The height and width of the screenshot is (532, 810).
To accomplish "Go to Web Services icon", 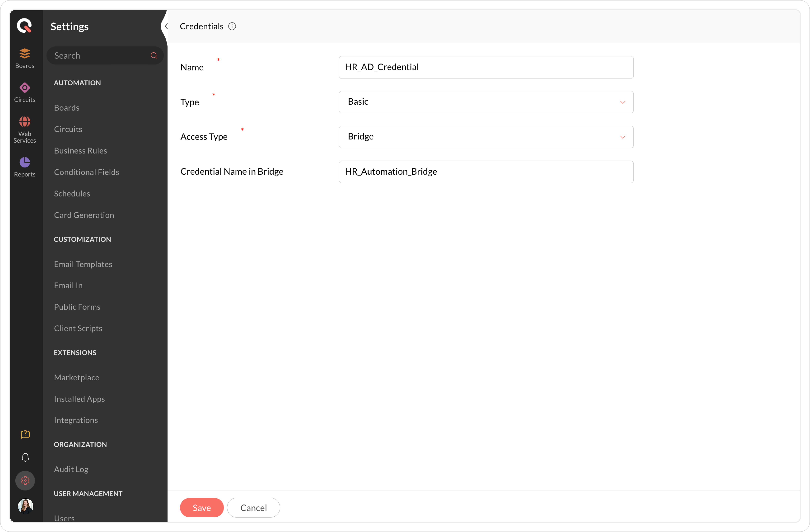I will 24,129.
